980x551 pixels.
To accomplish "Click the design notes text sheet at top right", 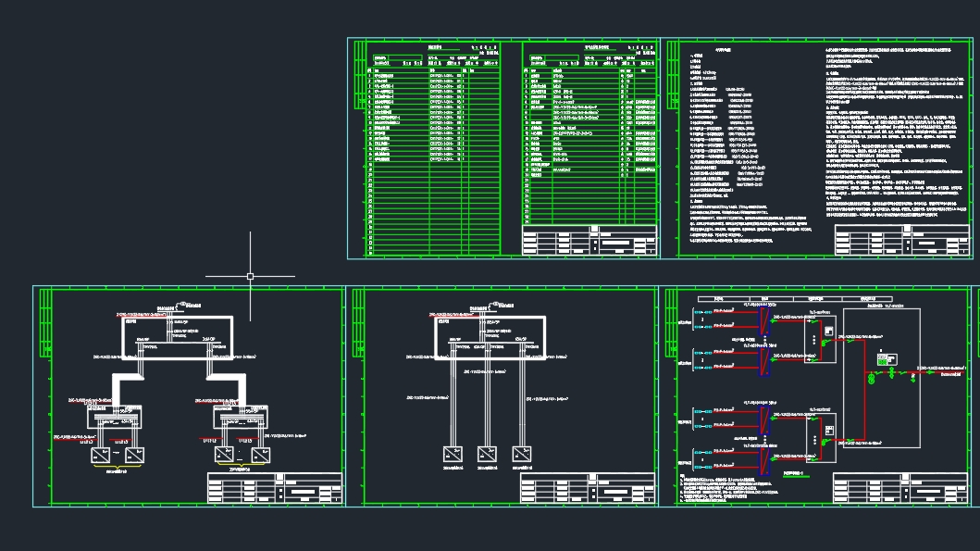I will click(816, 148).
